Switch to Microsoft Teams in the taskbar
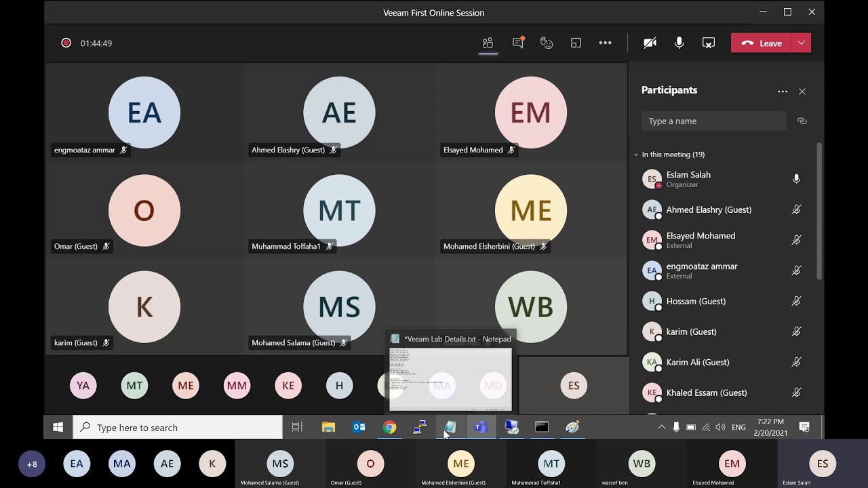Image resolution: width=868 pixels, height=488 pixels. pos(481,427)
